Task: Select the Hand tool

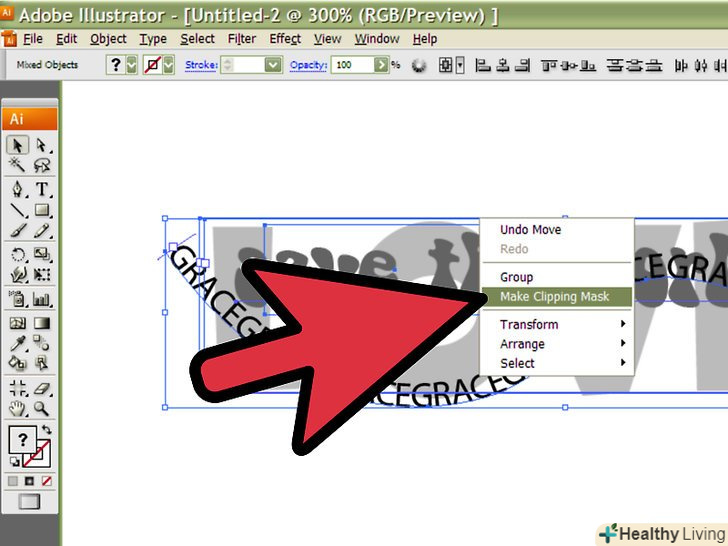Action: pyautogui.click(x=18, y=409)
